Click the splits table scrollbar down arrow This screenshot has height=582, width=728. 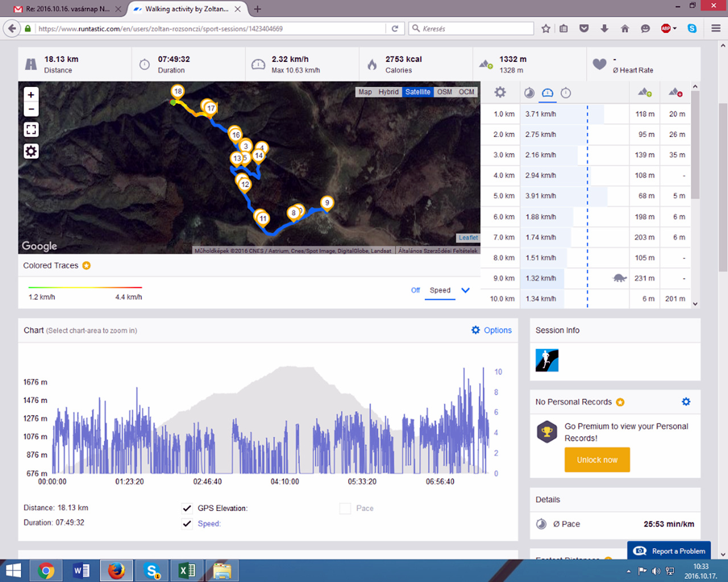point(695,304)
